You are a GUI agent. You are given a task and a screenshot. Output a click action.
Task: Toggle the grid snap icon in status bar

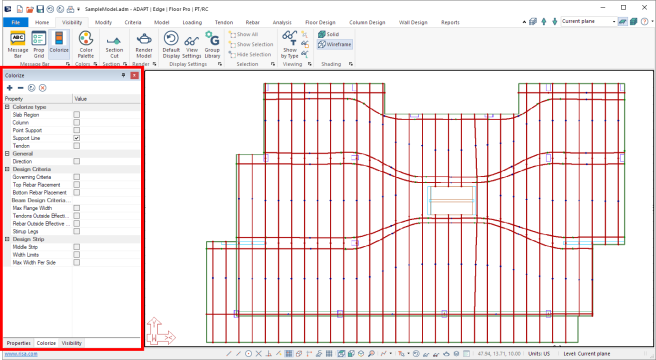click(289, 354)
